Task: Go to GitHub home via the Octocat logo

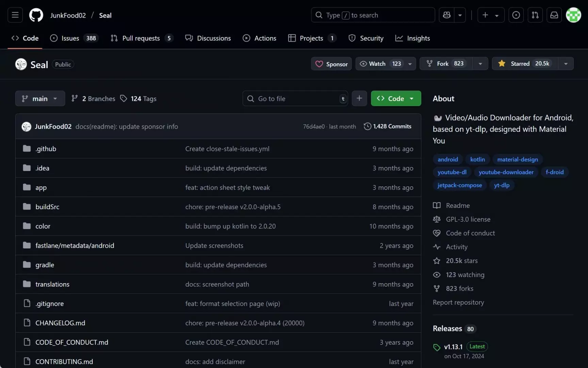Action: [x=36, y=15]
